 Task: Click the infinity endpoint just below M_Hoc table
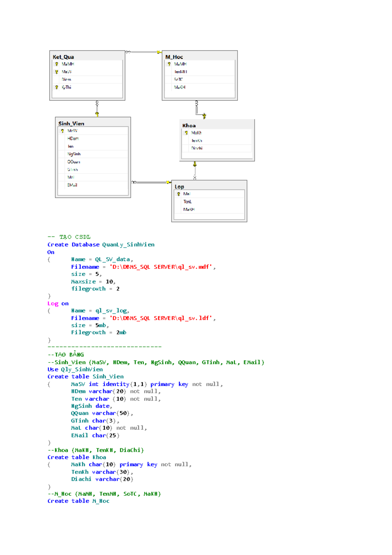coord(197,103)
